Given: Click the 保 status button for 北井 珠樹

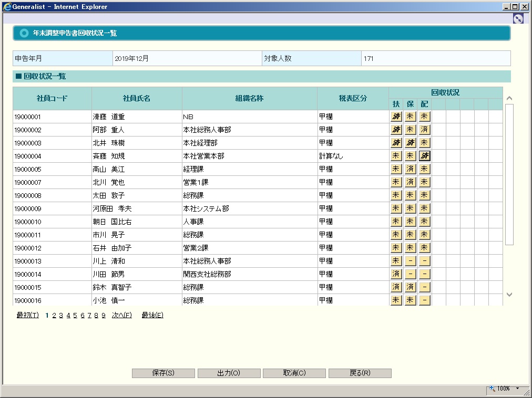Looking at the screenshot, I should click(x=410, y=143).
